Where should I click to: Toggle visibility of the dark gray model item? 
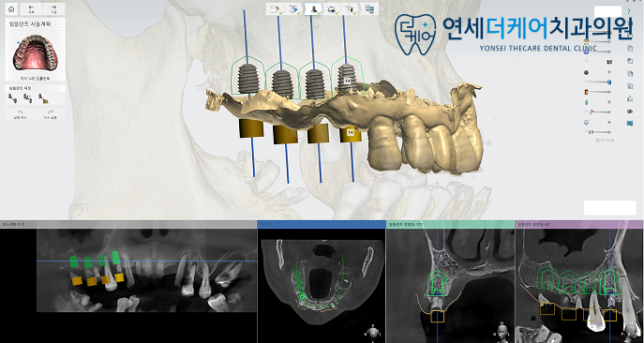point(587,72)
